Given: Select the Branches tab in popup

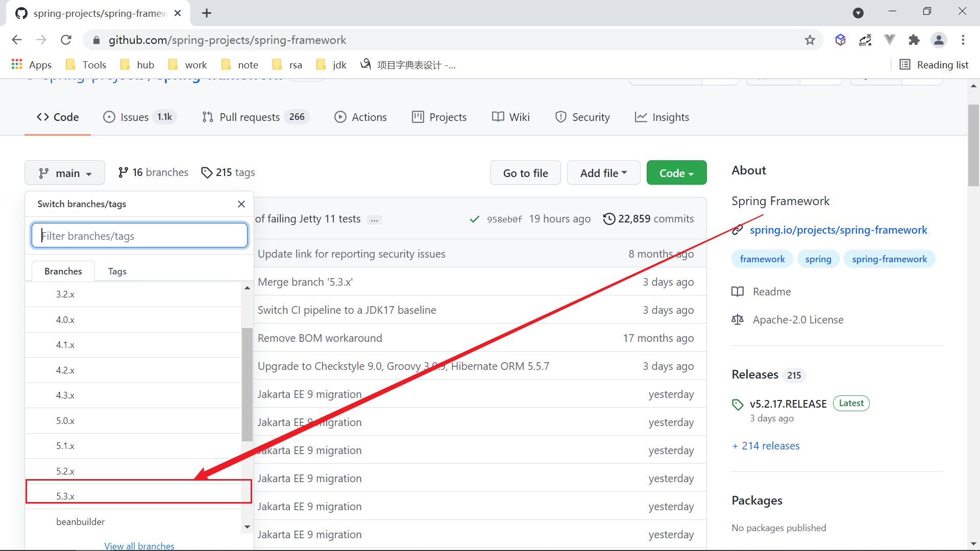Looking at the screenshot, I should pos(63,271).
